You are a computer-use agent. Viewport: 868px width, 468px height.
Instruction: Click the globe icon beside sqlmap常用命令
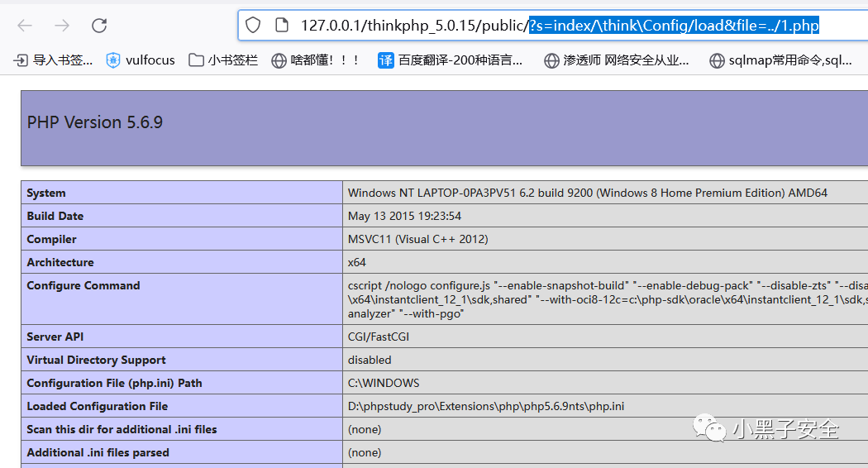pos(717,60)
